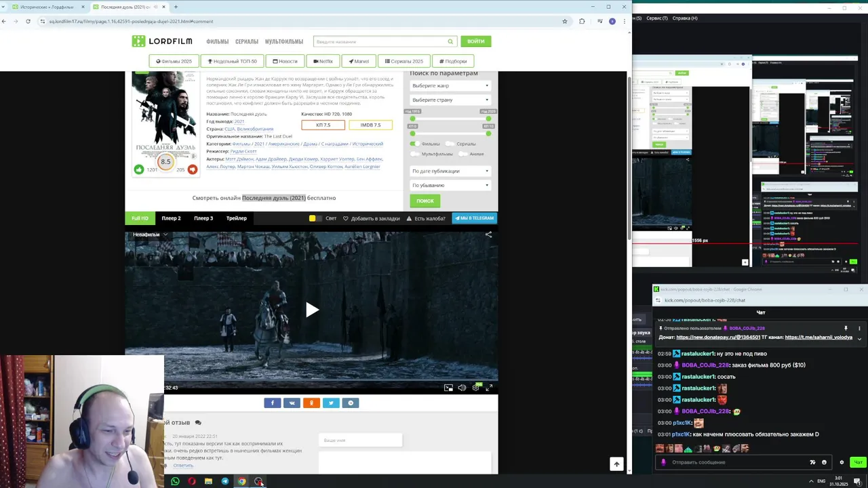Viewport: 868px width, 488px height.
Task: Expand the pinned message chevron in Kick chat
Action: 859,338
